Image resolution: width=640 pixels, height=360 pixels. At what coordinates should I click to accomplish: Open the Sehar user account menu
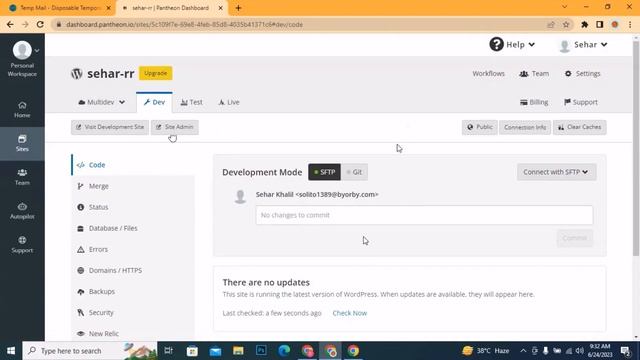point(583,45)
